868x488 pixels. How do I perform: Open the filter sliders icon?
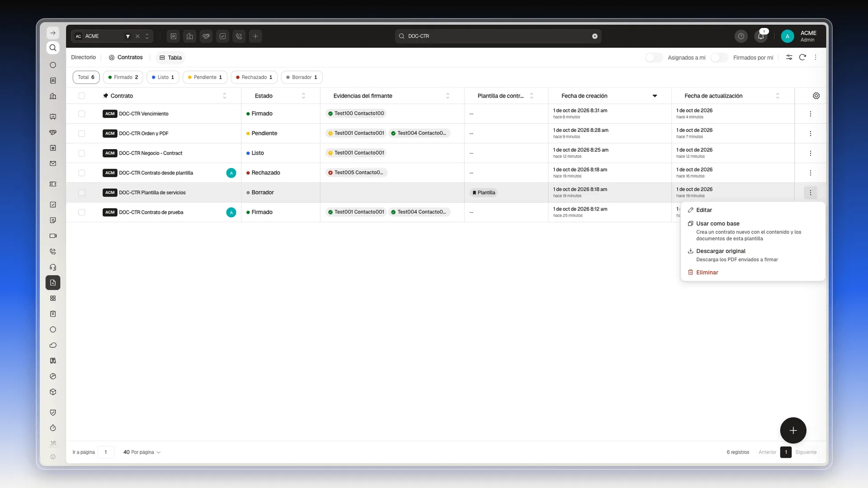click(789, 57)
